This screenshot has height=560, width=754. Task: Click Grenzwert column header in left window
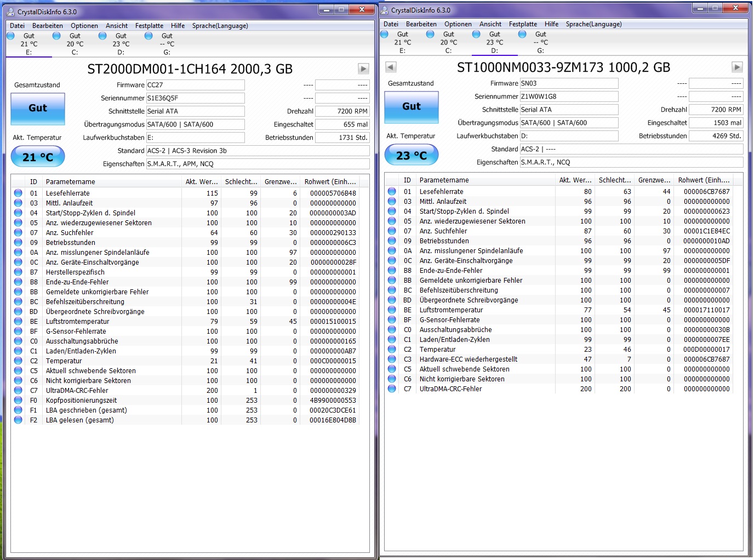(281, 181)
